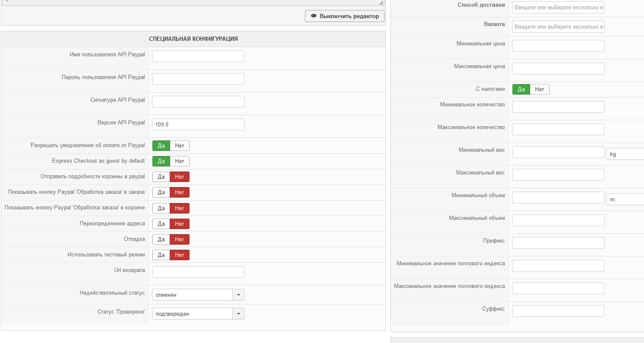
Task: Click the Максимальное значение почтового индекса field
Action: (x=558, y=288)
